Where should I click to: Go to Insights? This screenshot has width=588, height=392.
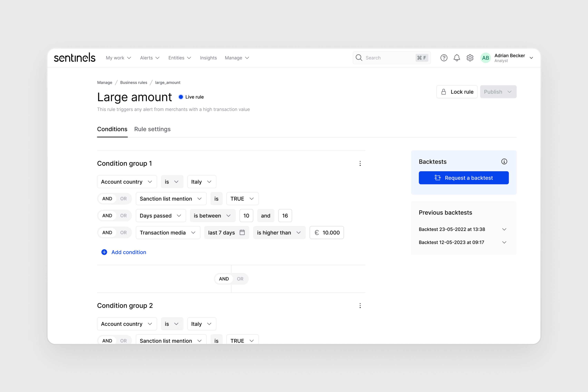(x=208, y=58)
